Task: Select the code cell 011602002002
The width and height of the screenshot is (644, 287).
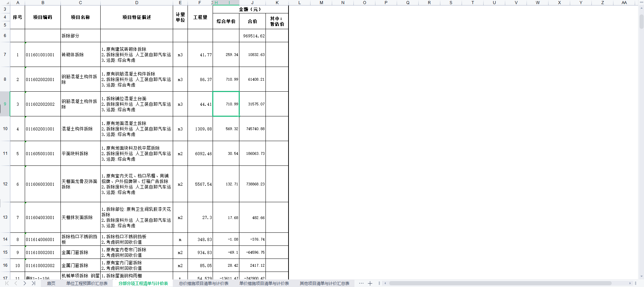Action: (43, 104)
